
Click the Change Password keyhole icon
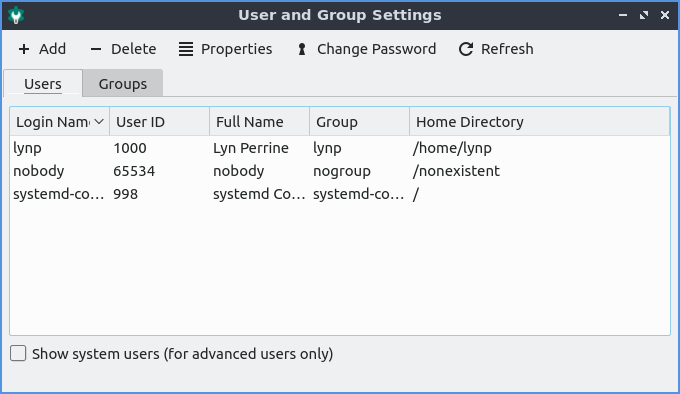(302, 49)
